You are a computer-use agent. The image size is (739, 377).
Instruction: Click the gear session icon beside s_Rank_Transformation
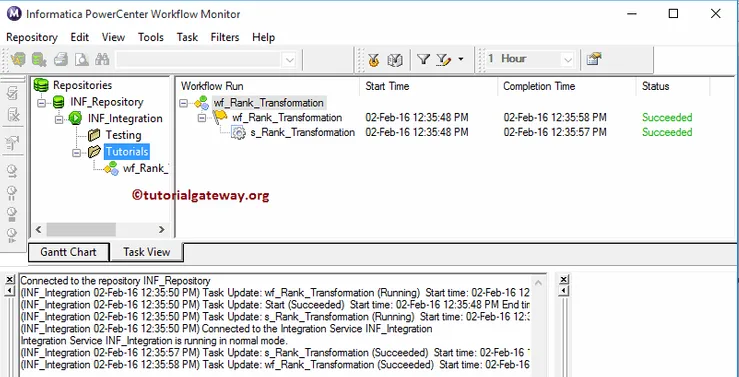(238, 133)
